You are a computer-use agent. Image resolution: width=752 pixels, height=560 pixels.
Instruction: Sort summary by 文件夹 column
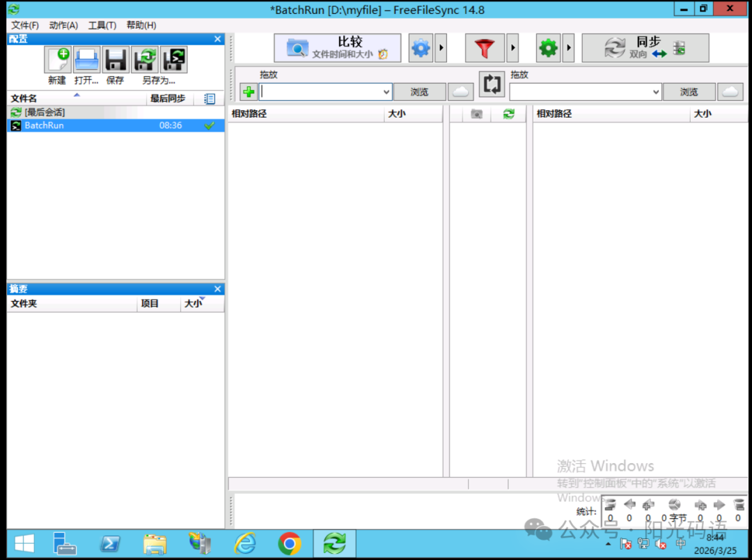(72, 304)
